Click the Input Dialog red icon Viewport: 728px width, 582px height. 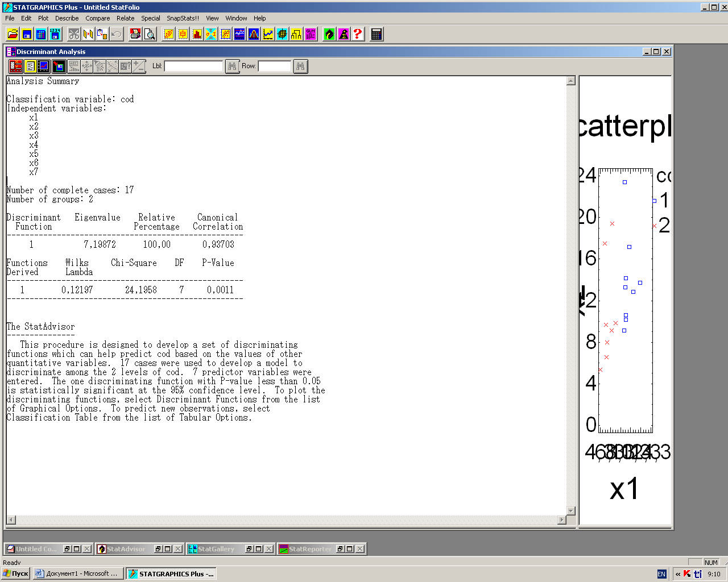(16, 66)
